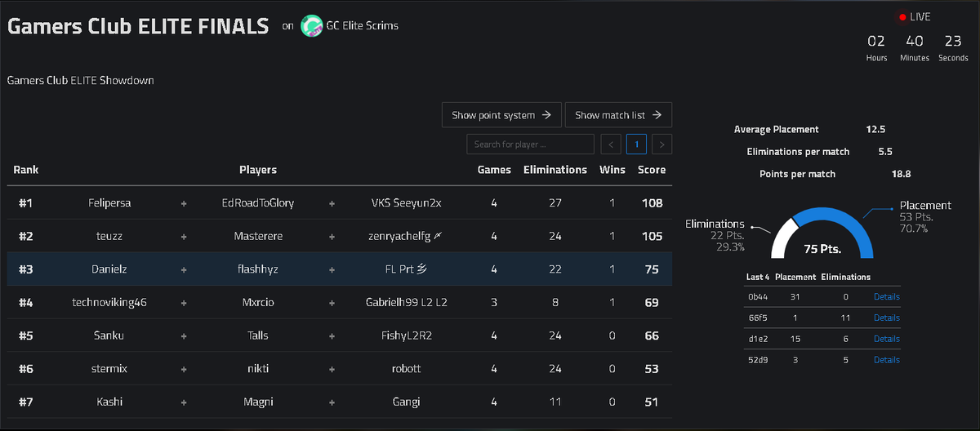This screenshot has height=431, width=980.
Task: Open Details for match 66f5
Action: (x=887, y=318)
